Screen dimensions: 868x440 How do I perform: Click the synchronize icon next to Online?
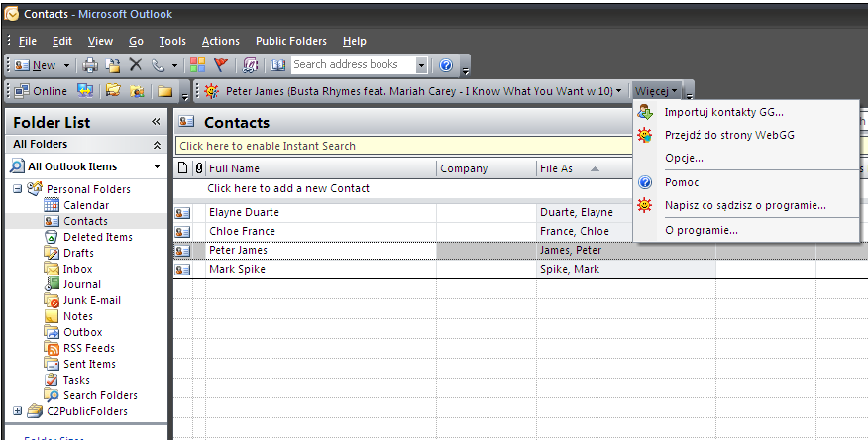(x=84, y=91)
